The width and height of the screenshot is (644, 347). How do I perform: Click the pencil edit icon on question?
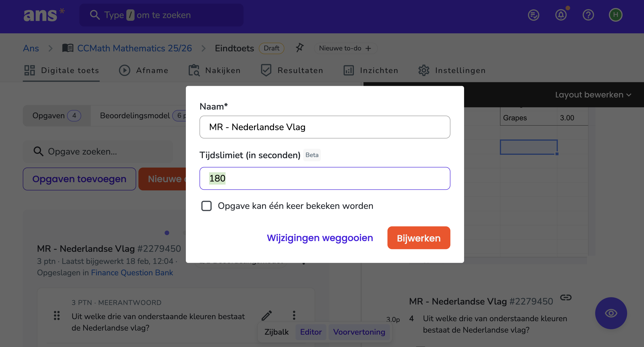(x=267, y=315)
